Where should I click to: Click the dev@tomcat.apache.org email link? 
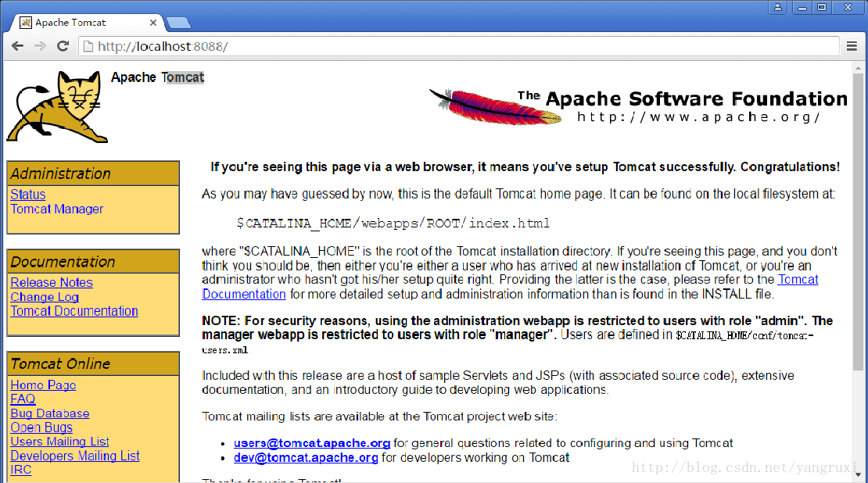coord(306,457)
